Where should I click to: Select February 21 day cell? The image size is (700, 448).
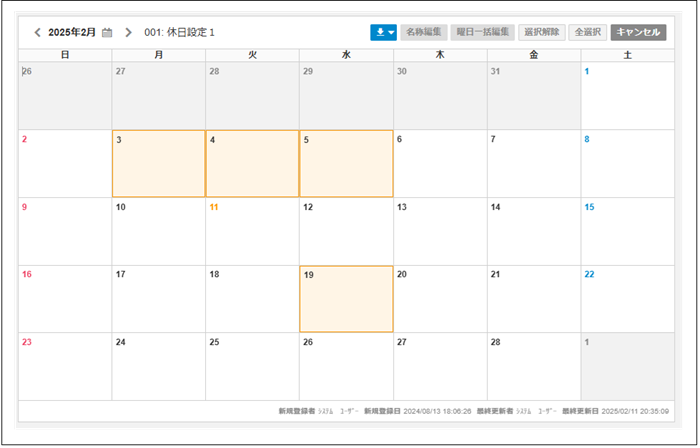pos(534,299)
